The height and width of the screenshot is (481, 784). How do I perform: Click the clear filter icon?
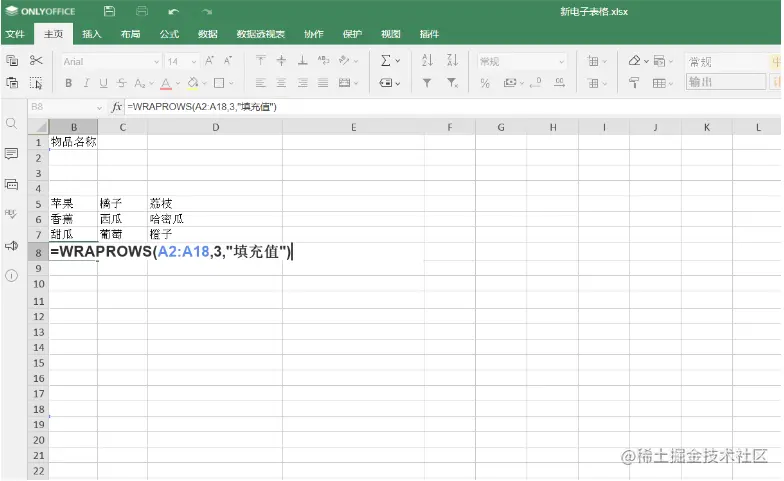tap(452, 83)
